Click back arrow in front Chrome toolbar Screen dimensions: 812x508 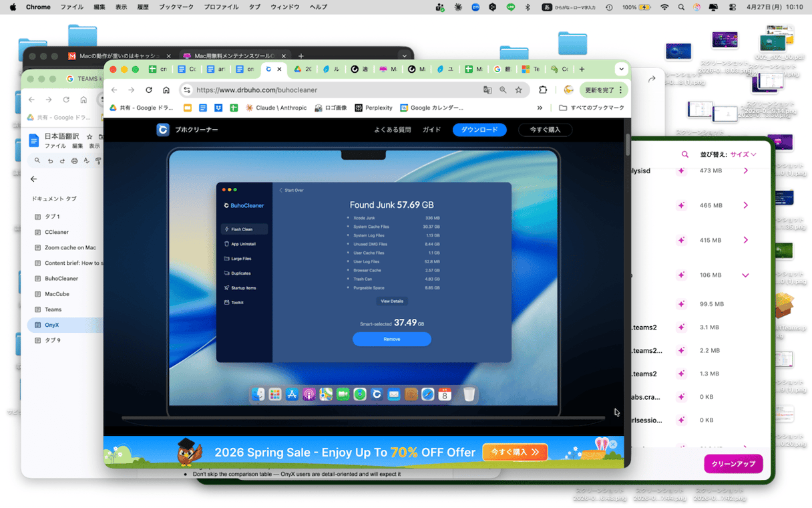point(114,90)
